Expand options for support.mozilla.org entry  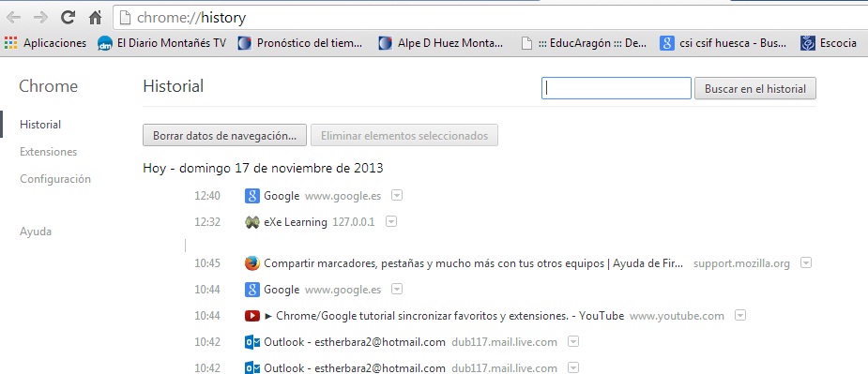(x=806, y=262)
